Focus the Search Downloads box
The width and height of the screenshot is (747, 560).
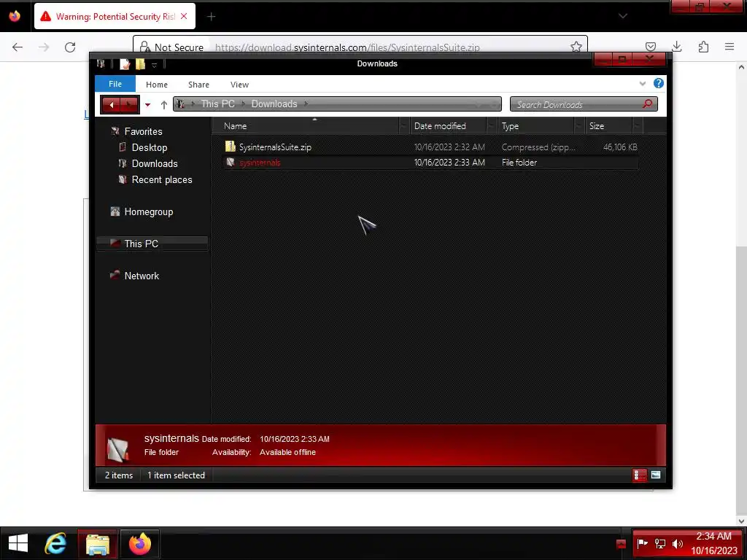click(584, 104)
